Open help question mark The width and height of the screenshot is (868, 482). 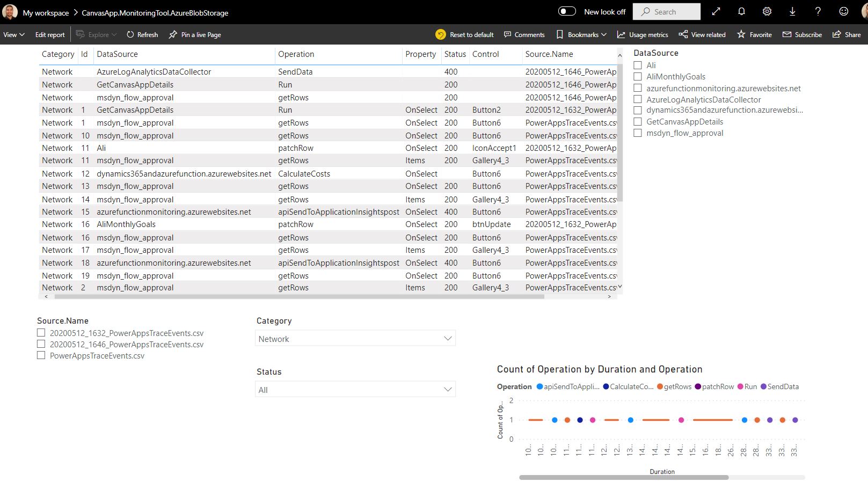click(x=818, y=12)
